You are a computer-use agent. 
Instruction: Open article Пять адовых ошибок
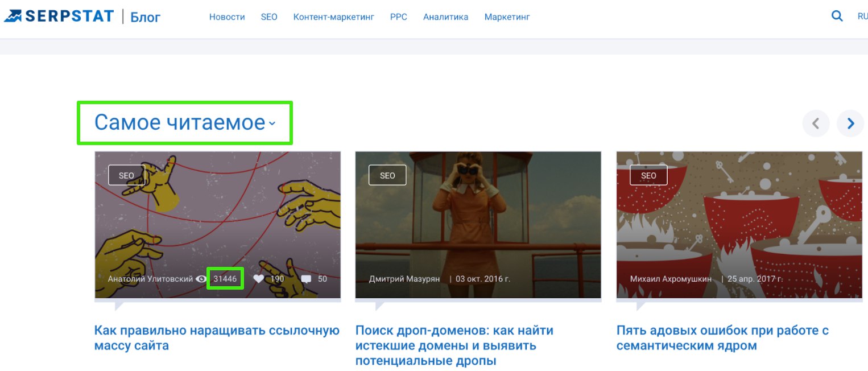coord(723,337)
